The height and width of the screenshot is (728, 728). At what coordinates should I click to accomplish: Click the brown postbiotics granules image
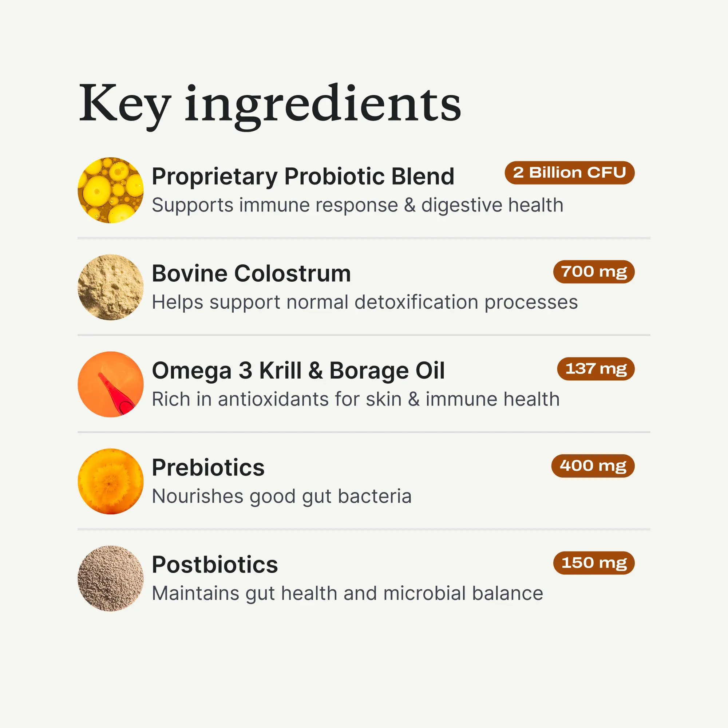[x=110, y=578]
